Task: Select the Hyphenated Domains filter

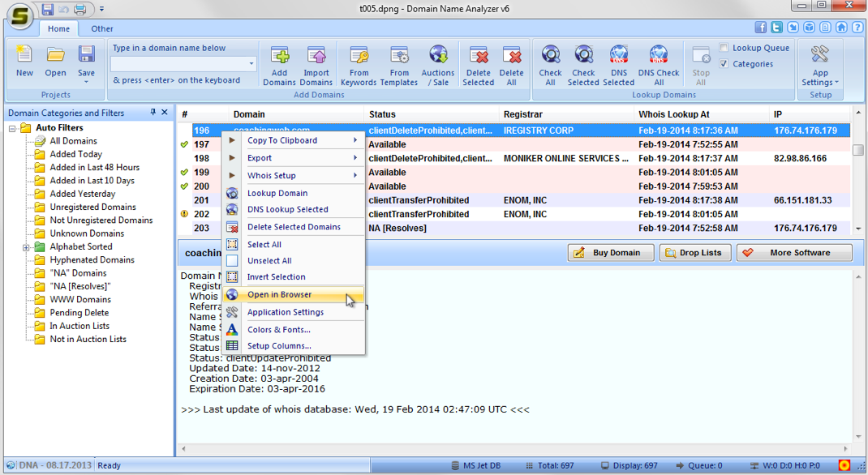Action: coord(92,260)
